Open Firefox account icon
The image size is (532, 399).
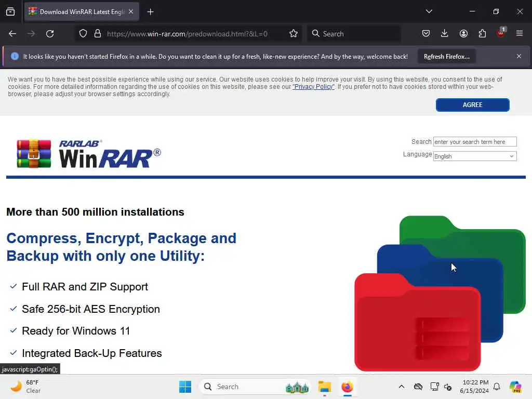(x=463, y=34)
